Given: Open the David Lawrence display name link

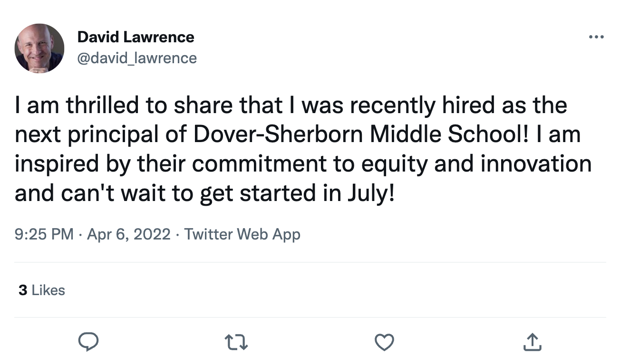Looking at the screenshot, I should tap(135, 37).
